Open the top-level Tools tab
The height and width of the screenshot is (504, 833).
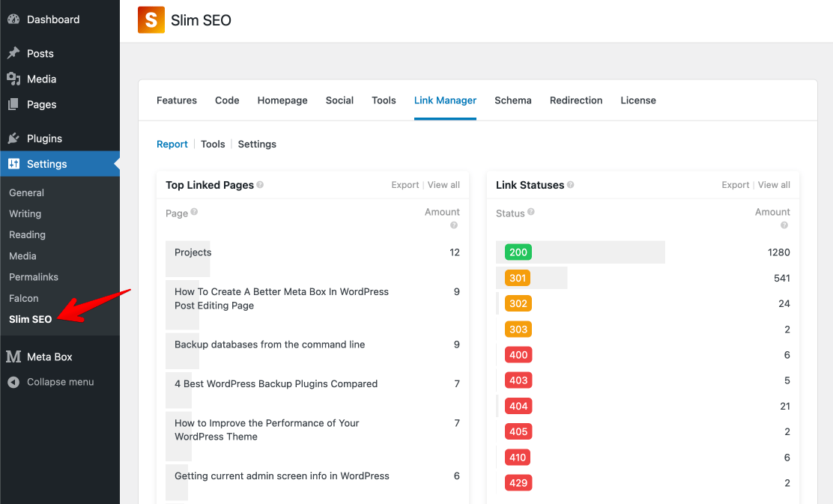tap(384, 100)
